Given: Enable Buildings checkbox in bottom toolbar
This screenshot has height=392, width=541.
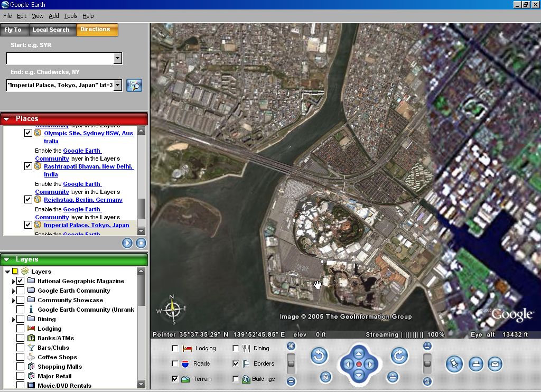Looking at the screenshot, I should click(x=236, y=379).
